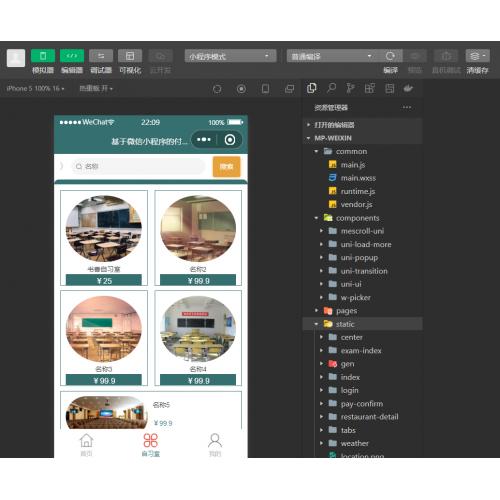
Task: Click the mini program three-dots menu capsule
Action: click(204, 140)
